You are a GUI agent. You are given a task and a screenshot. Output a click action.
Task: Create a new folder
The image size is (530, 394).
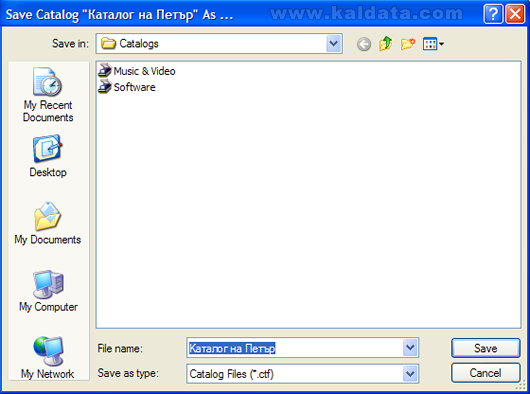click(x=408, y=44)
